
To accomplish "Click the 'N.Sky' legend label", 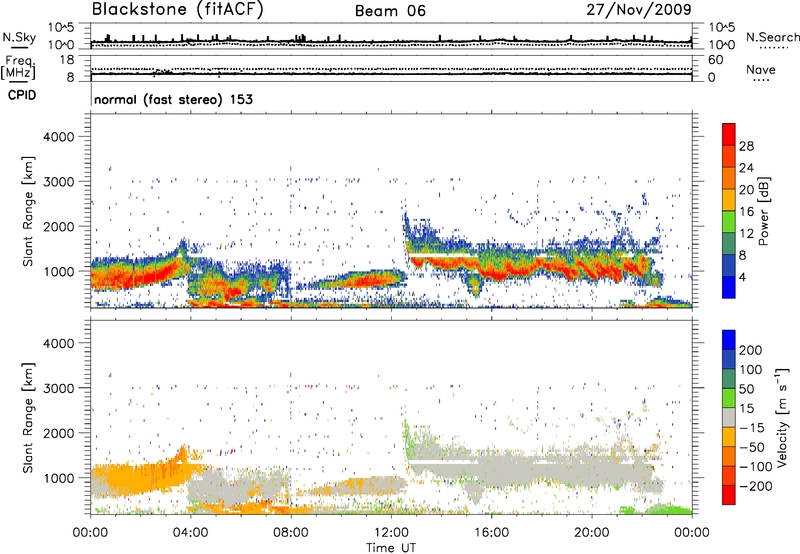I will 19,37.
